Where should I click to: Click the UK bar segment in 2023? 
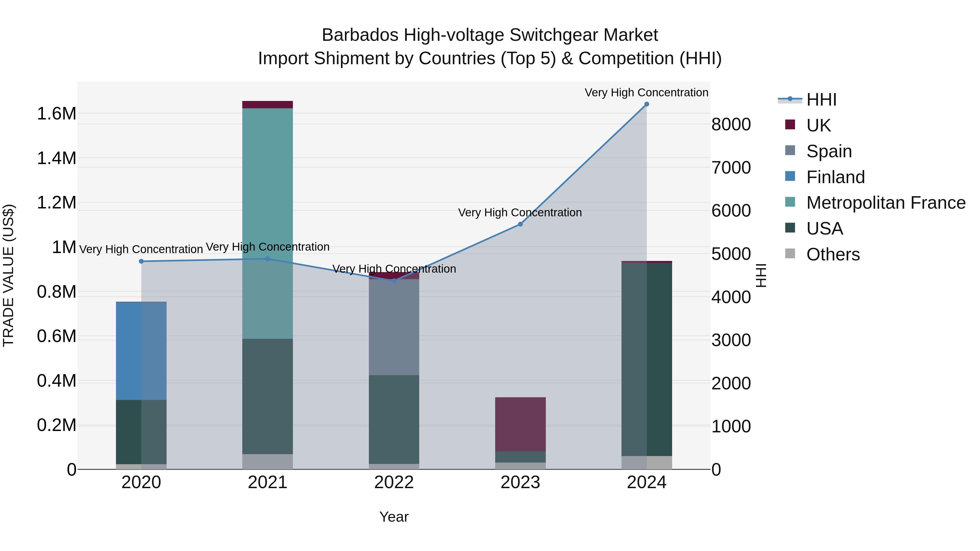tap(520, 424)
